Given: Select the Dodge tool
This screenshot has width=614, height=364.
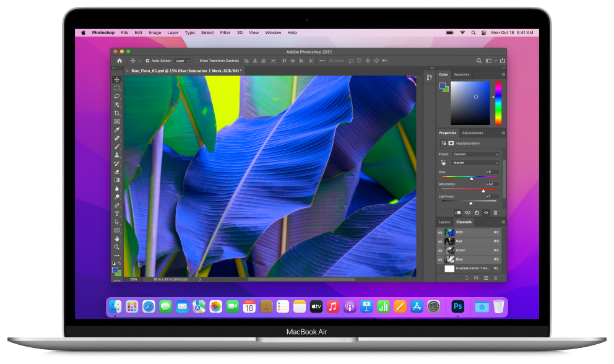Looking at the screenshot, I should pos(117,197).
